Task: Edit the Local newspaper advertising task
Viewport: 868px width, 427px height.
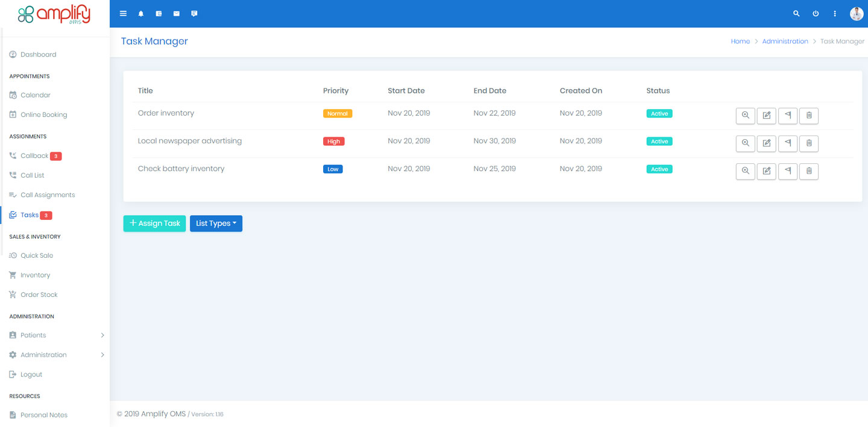Action: 766,143
